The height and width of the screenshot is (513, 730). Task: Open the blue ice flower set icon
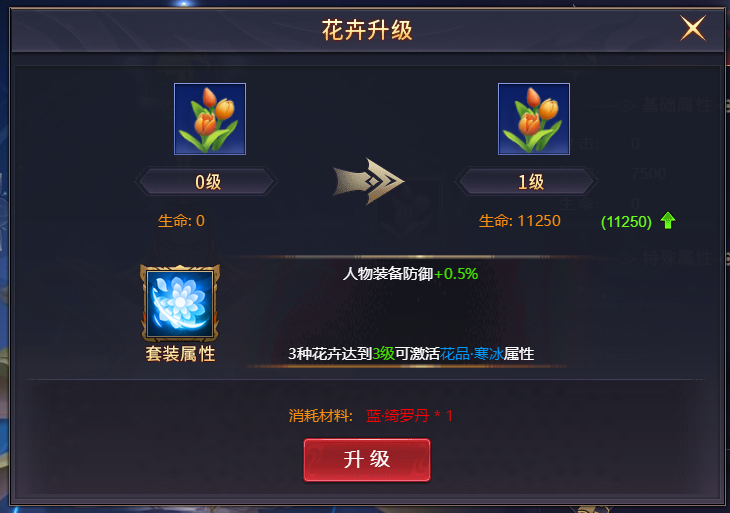[180, 303]
